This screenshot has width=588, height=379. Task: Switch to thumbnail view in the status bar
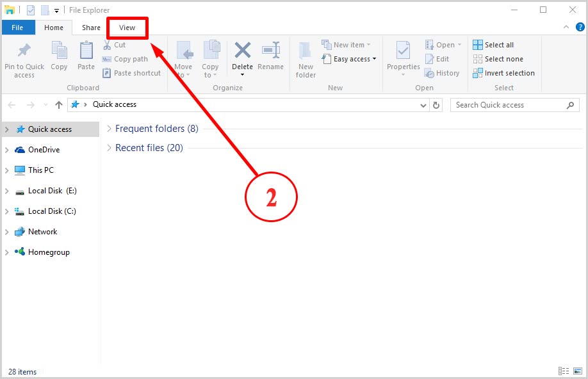(577, 371)
